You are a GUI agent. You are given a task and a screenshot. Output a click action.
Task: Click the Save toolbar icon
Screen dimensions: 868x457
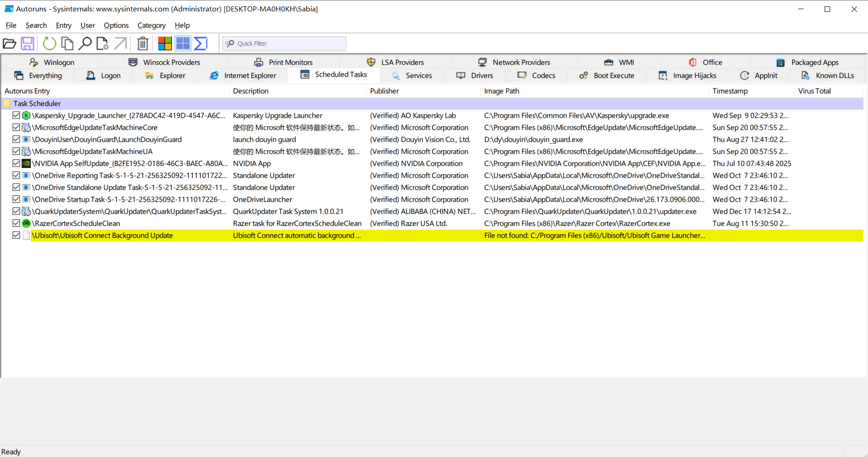[27, 43]
